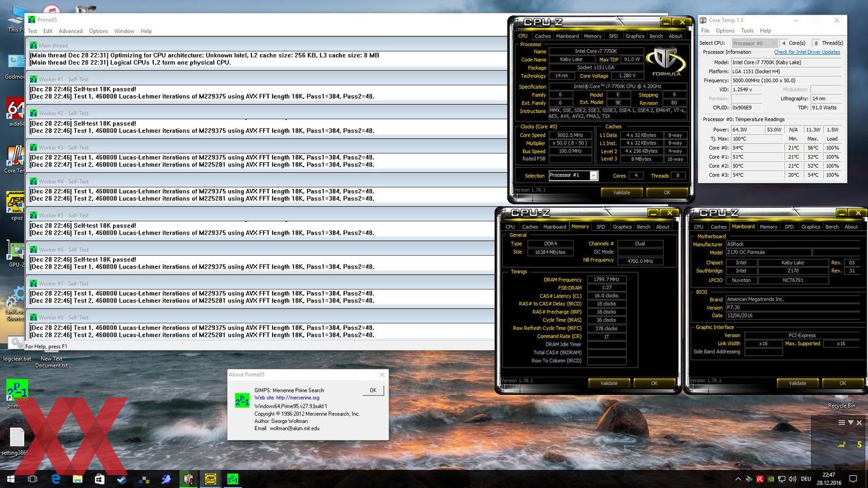Click the Core Speed value 5002.5 MHz
Screen dimensions: 868x488
pos(570,135)
